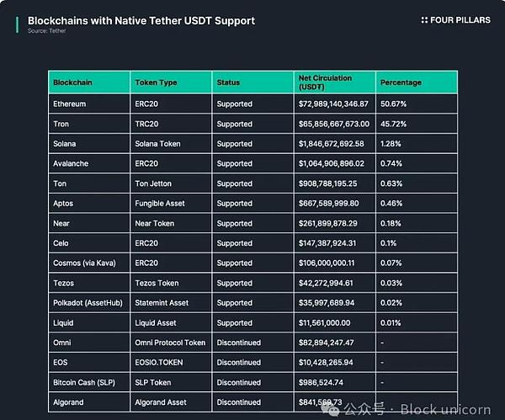Click the WeChat watermark icon
Viewport: 505px width, 420px height.
pyautogui.click(x=331, y=409)
